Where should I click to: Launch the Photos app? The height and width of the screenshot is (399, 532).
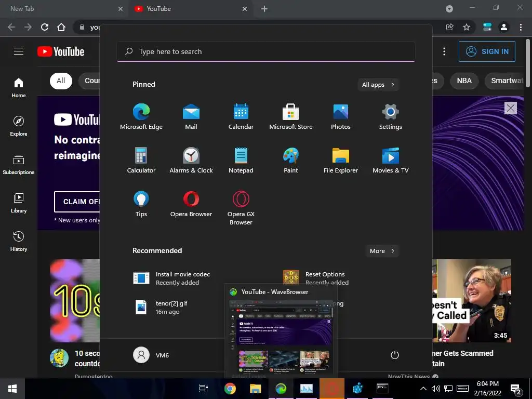tap(341, 116)
